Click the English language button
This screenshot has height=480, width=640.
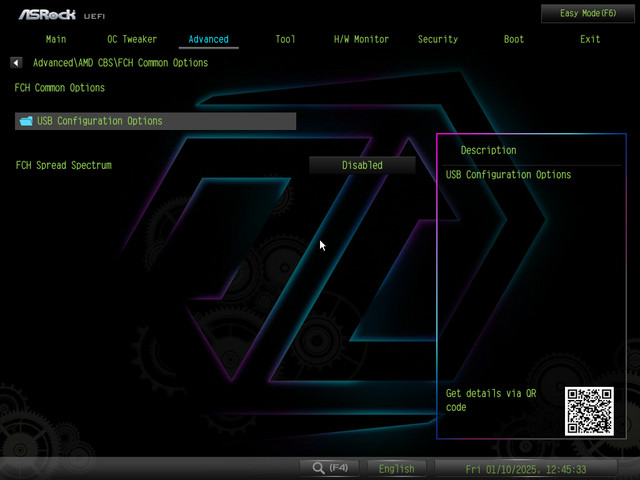click(x=396, y=468)
